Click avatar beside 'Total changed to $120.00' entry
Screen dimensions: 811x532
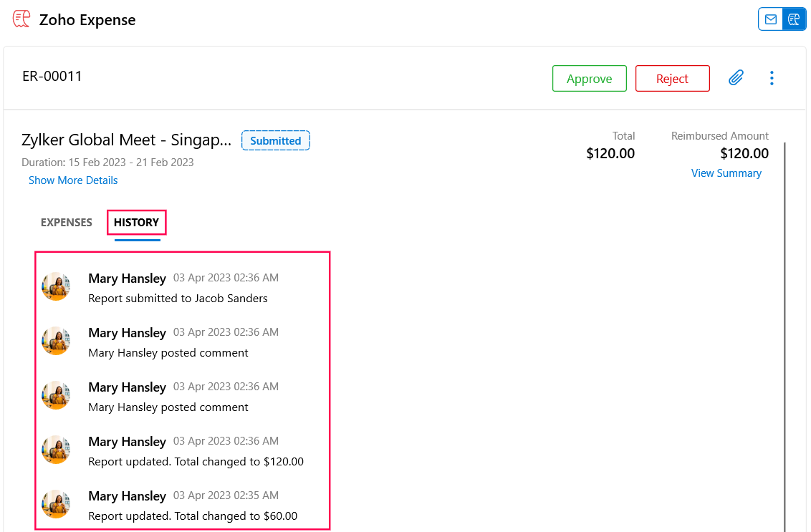tap(57, 450)
